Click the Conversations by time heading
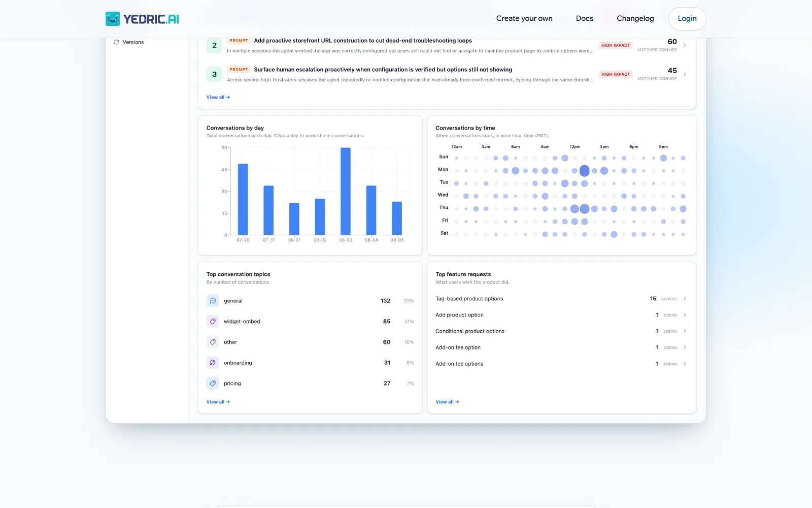 coord(465,128)
